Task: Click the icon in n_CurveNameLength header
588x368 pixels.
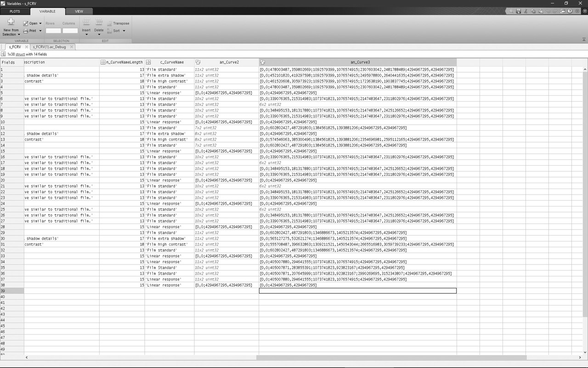Action: pyautogui.click(x=103, y=62)
